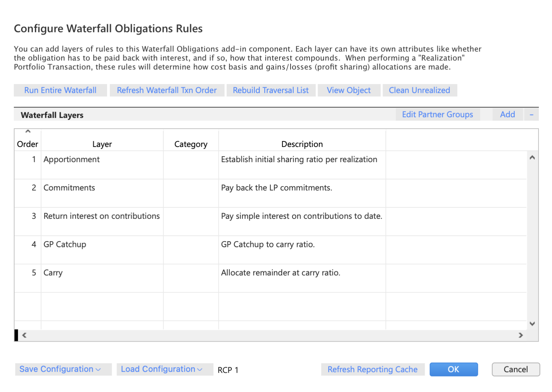Click Run Entire Waterfall button
Viewport: 552px width, 392px height.
(60, 90)
